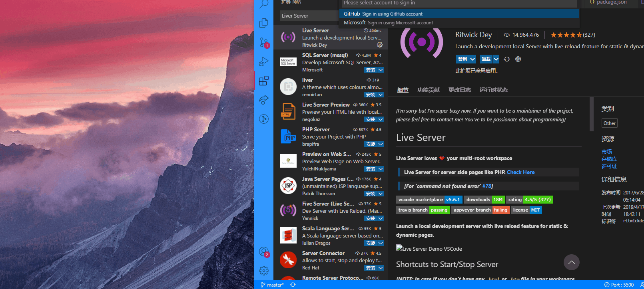Click the PHP Server extension icon

coord(288,136)
